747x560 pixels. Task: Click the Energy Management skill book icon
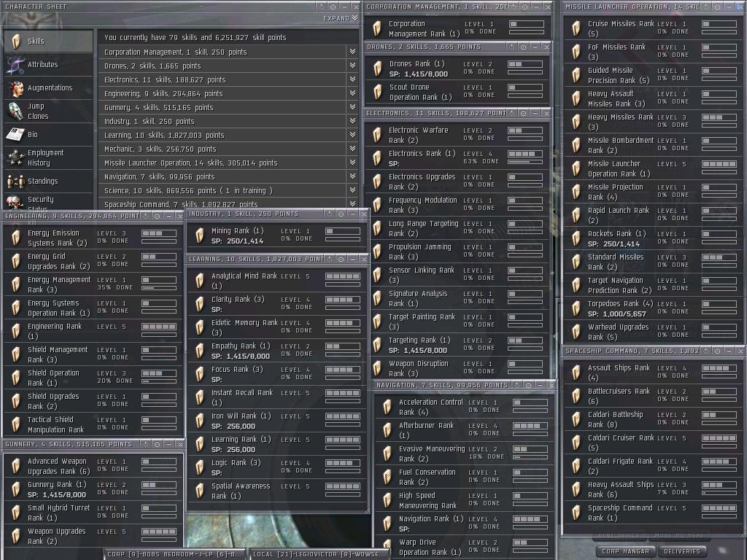pyautogui.click(x=16, y=285)
